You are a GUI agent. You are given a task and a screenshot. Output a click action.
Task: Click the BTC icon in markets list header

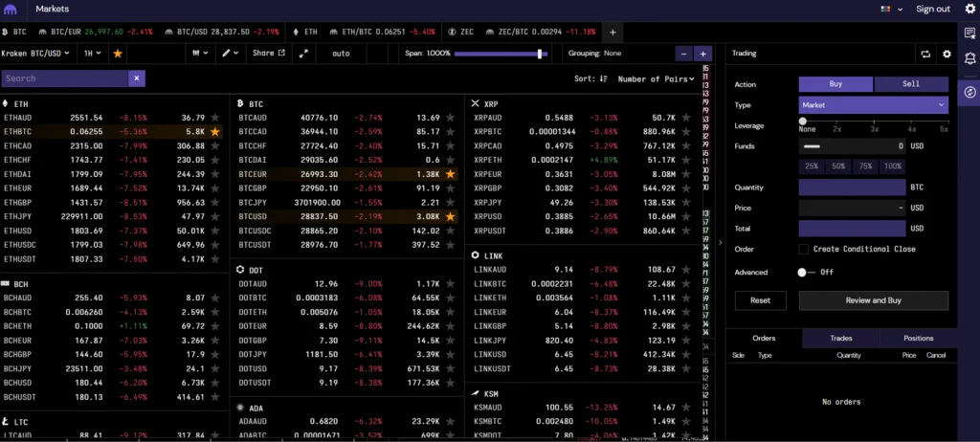click(240, 103)
